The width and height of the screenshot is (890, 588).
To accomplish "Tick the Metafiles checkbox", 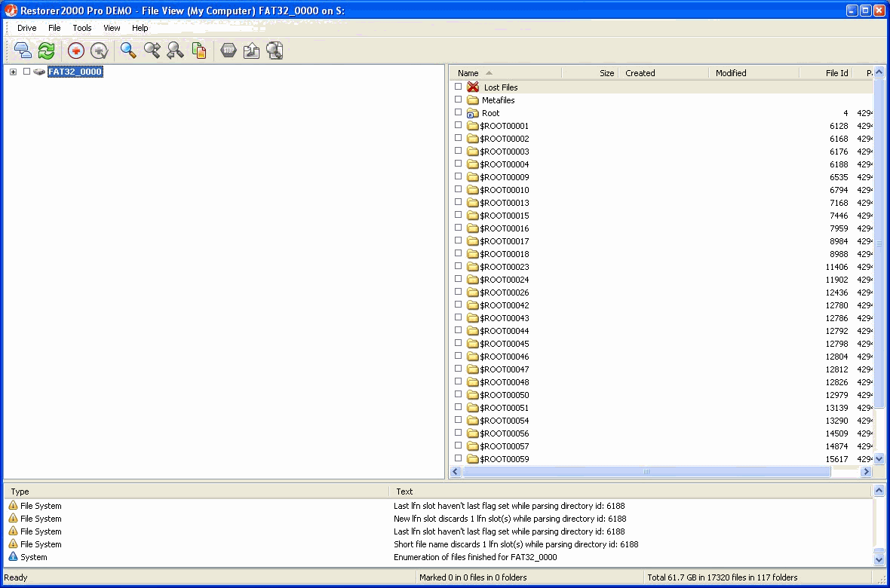I will click(458, 100).
